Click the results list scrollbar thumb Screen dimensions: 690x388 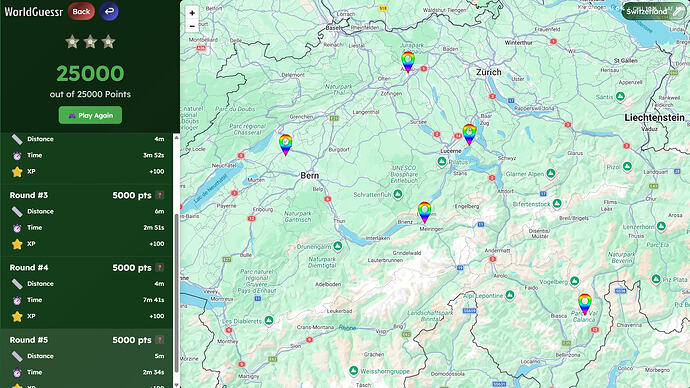[x=176, y=293]
